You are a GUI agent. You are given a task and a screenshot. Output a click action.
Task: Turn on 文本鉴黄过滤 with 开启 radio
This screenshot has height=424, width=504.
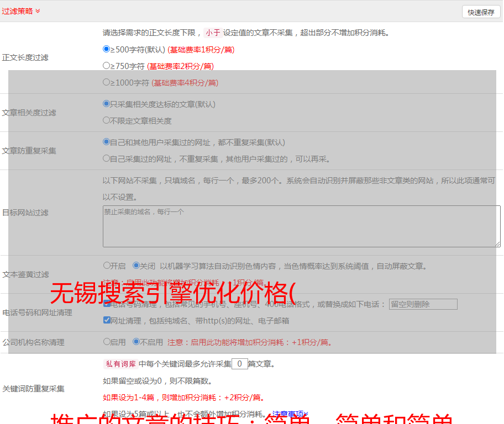[107, 266]
